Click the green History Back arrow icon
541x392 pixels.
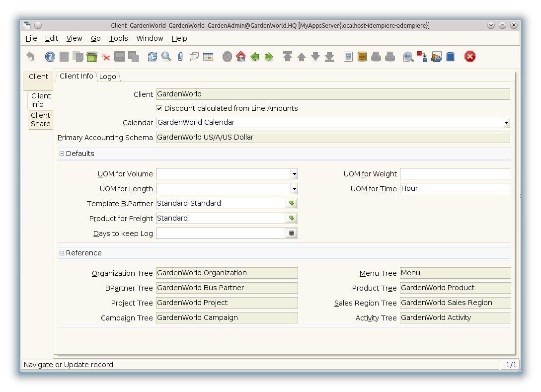tap(255, 57)
